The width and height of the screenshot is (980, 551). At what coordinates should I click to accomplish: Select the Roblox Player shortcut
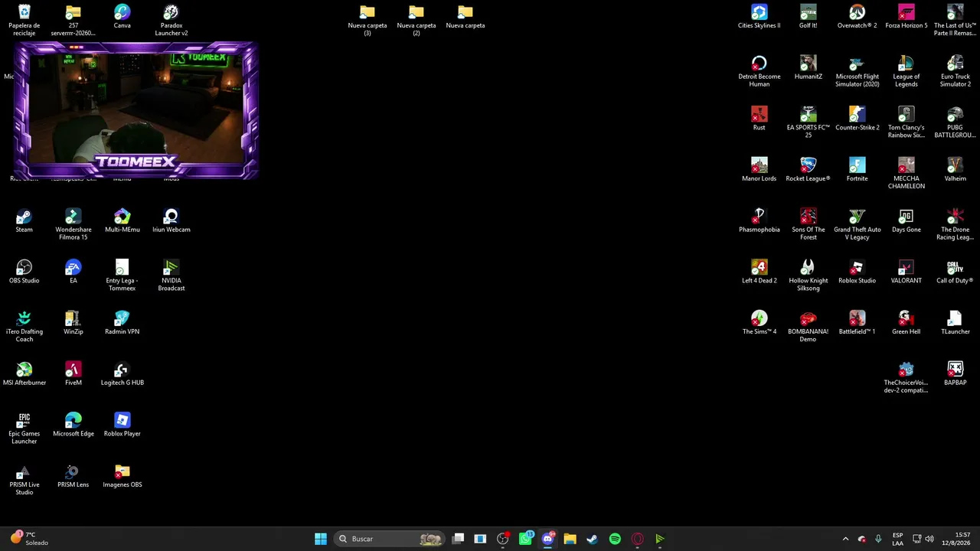(x=122, y=425)
